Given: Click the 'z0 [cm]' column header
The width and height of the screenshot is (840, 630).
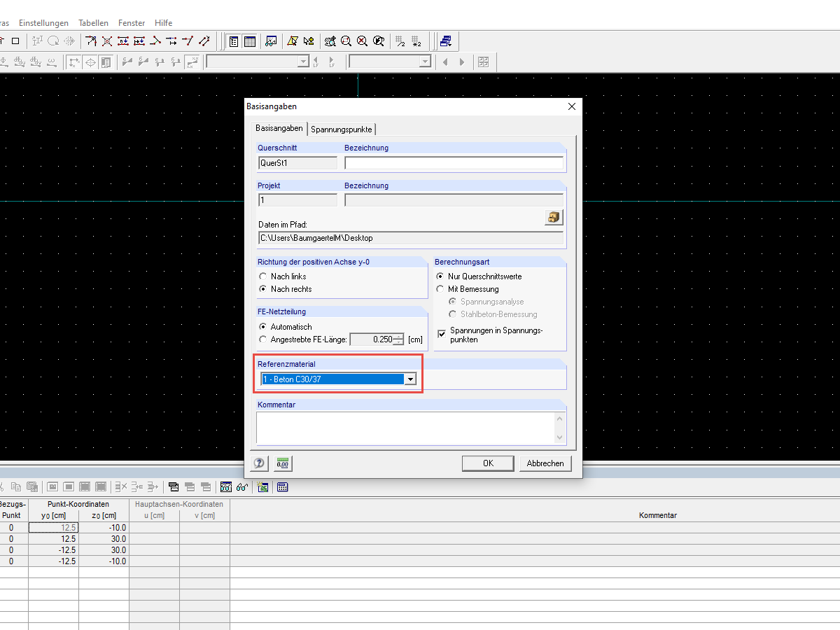Looking at the screenshot, I should coord(104,515).
